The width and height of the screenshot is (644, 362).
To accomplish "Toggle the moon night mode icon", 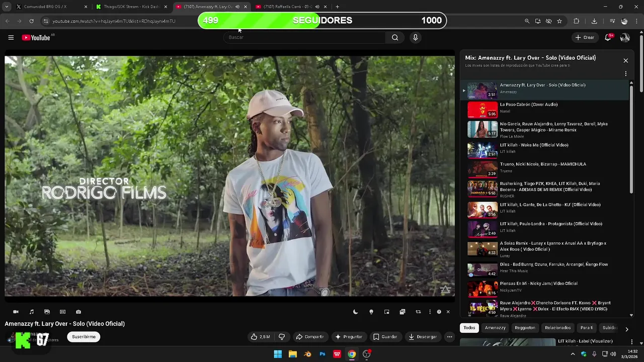I will [x=355, y=312].
